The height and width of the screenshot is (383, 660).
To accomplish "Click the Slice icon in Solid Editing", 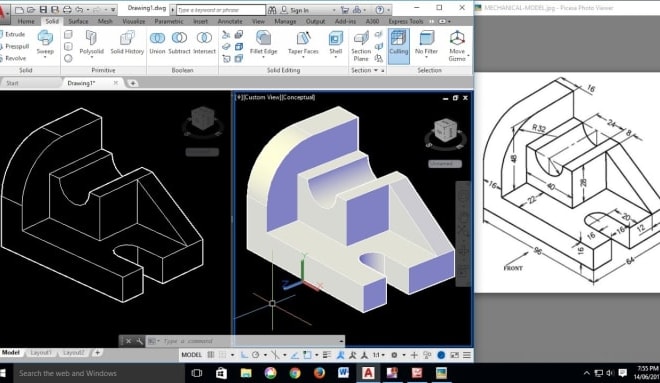I will [x=226, y=35].
